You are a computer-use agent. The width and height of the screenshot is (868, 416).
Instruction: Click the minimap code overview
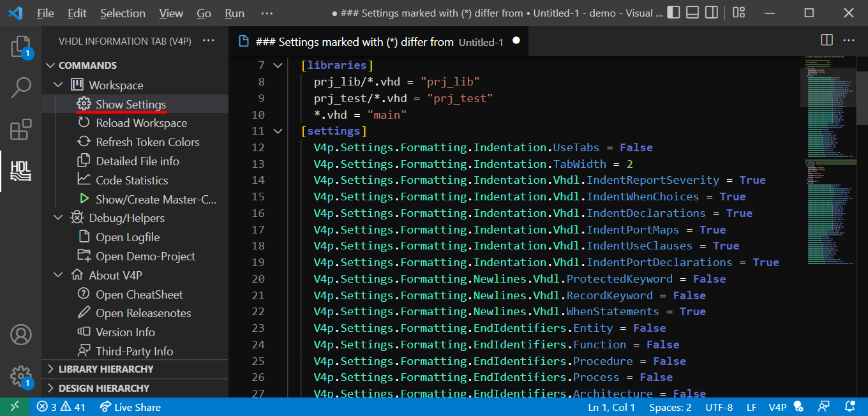click(828, 160)
